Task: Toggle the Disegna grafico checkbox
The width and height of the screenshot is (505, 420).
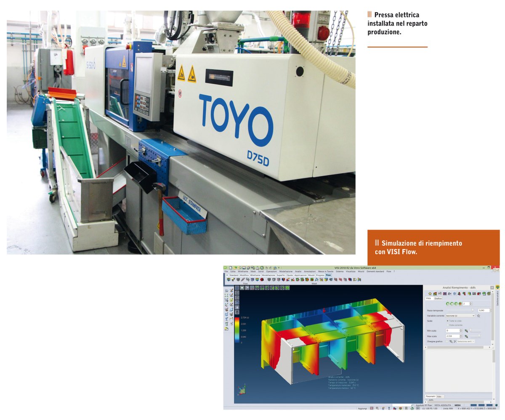Action: 447,341
